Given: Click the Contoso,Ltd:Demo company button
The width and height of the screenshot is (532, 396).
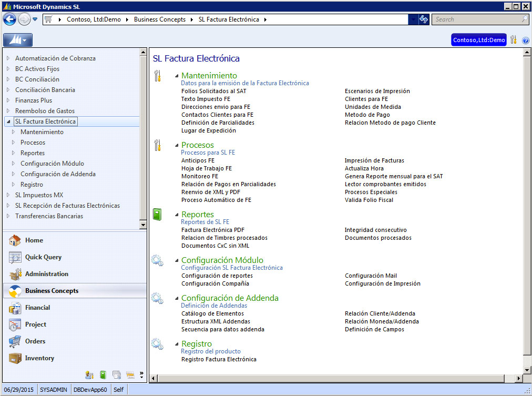Looking at the screenshot, I should click(478, 40).
